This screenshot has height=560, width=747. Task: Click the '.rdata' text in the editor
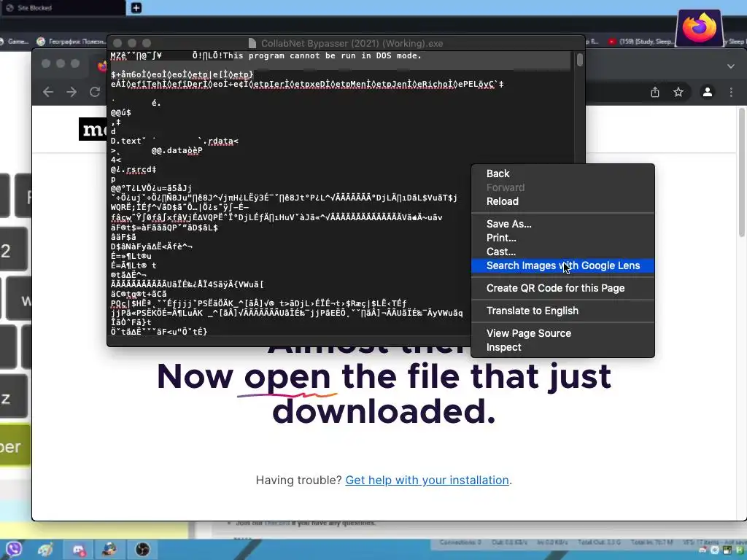[x=220, y=141]
